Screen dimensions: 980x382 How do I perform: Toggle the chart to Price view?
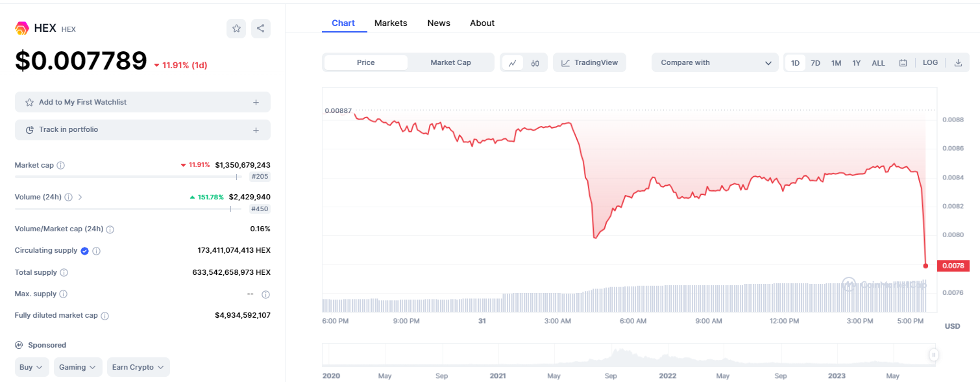[366, 62]
